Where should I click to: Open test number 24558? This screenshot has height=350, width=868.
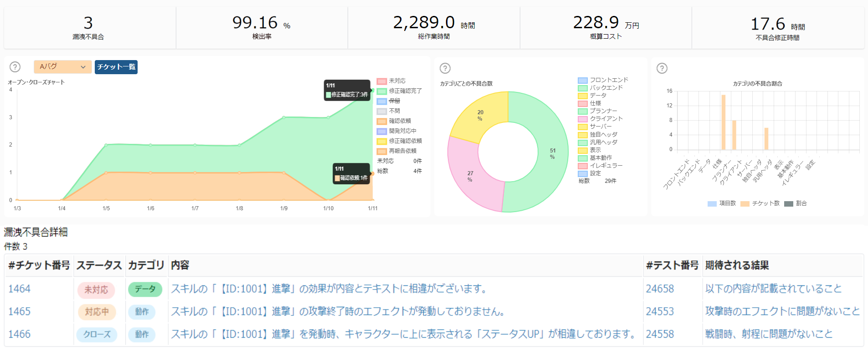660,334
